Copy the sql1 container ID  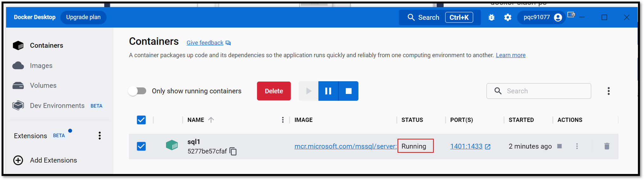click(233, 151)
